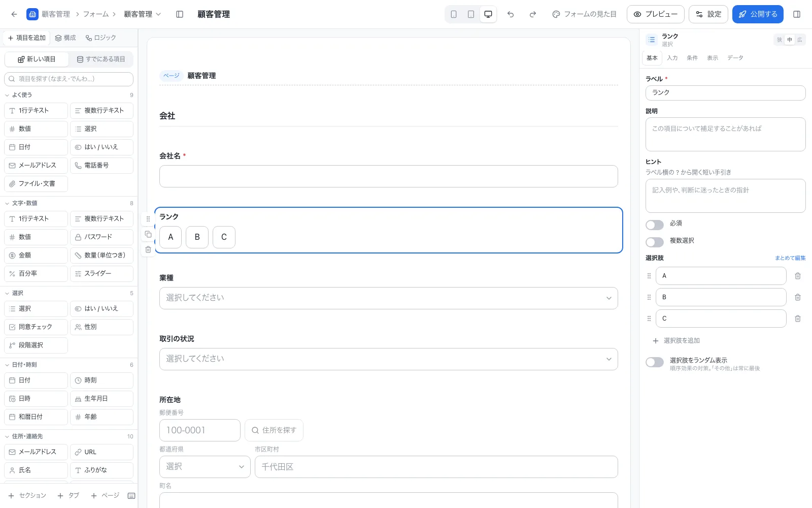This screenshot has height=508, width=812.
Task: Open the 都道府県 select dropdown
Action: coord(205,467)
